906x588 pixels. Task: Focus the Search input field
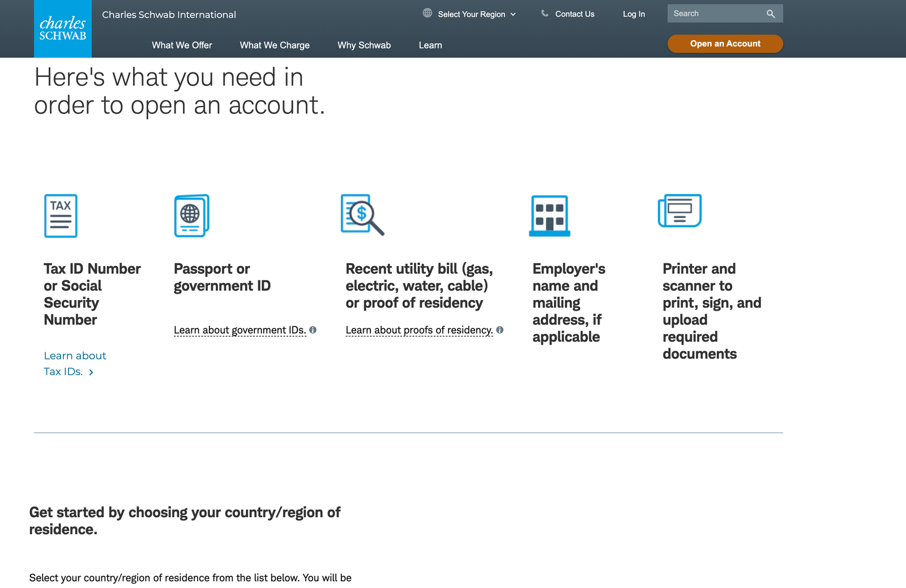click(x=716, y=14)
